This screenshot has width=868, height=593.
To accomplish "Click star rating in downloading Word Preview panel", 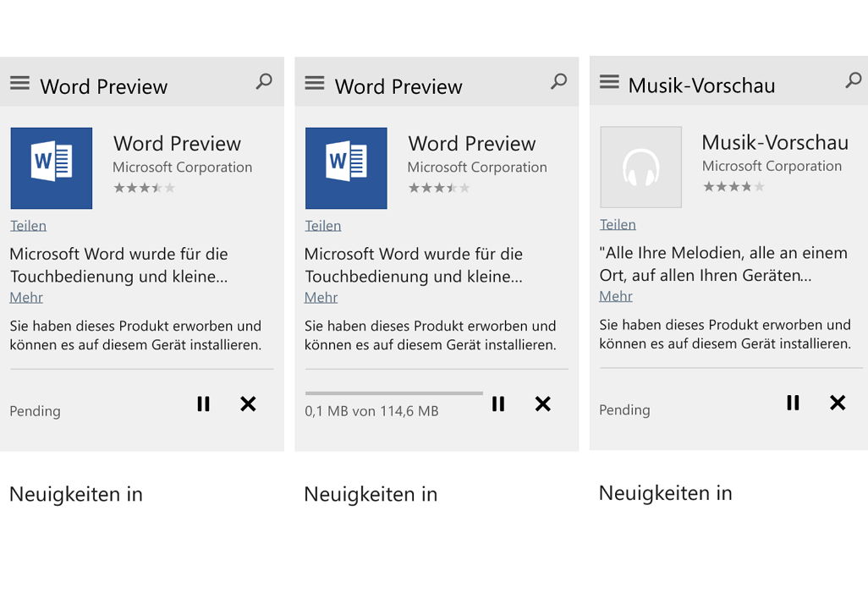I will pos(439,188).
